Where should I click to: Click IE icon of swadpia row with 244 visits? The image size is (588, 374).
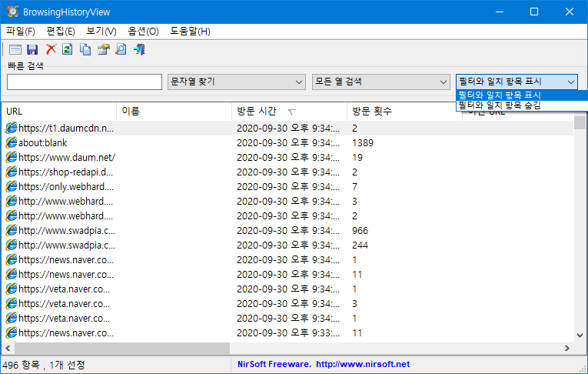(12, 245)
